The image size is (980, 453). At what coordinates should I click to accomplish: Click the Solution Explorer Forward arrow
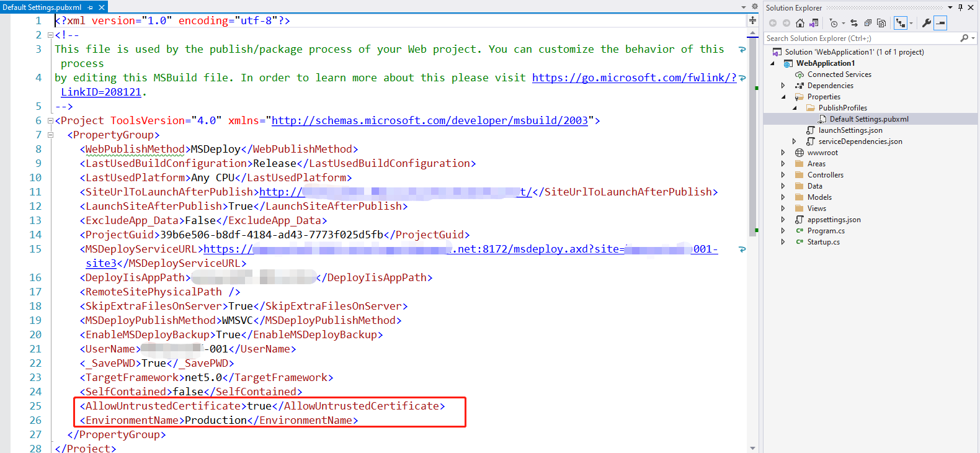click(786, 23)
